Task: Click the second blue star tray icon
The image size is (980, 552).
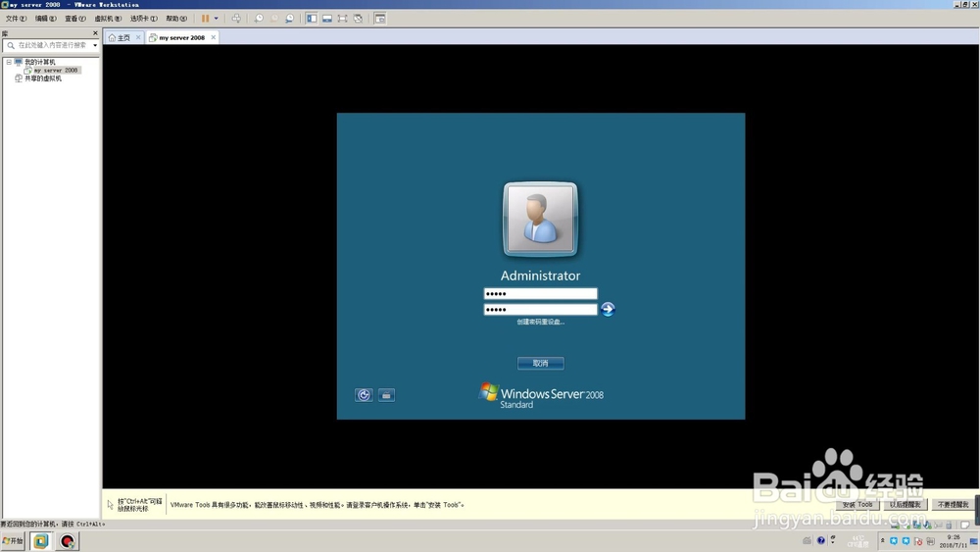Action: [x=906, y=541]
